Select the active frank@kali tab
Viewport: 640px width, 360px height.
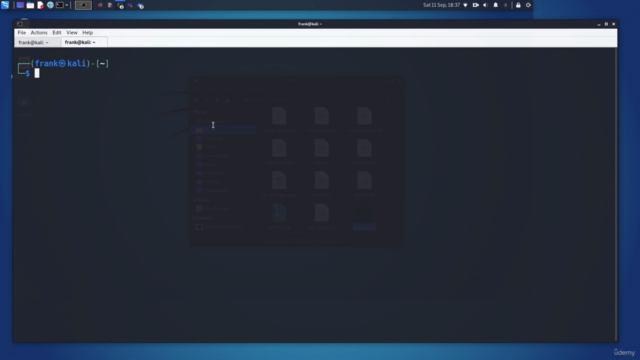pos(84,42)
